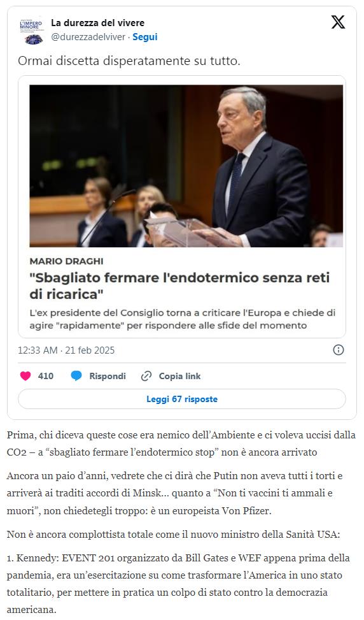Click the copy link chain icon

tap(146, 376)
